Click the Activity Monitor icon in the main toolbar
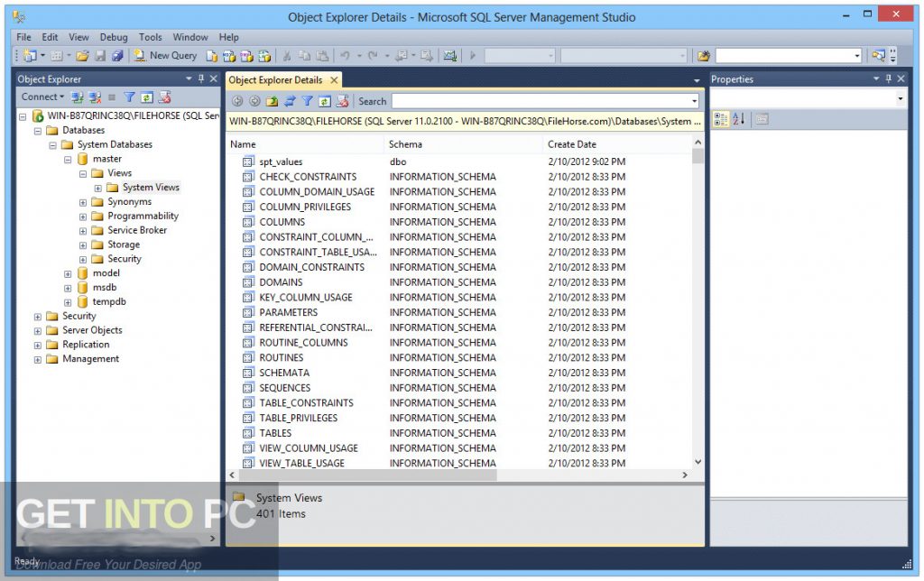Viewport: 924px width, 581px height. pos(450,56)
